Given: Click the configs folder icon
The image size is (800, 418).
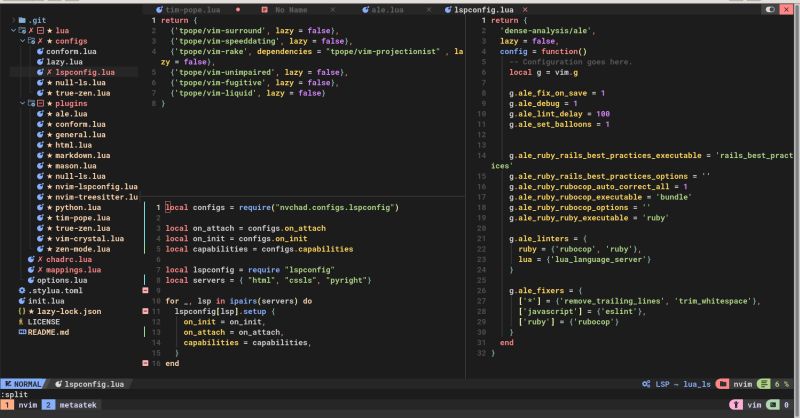Looking at the screenshot, I should click(x=31, y=41).
